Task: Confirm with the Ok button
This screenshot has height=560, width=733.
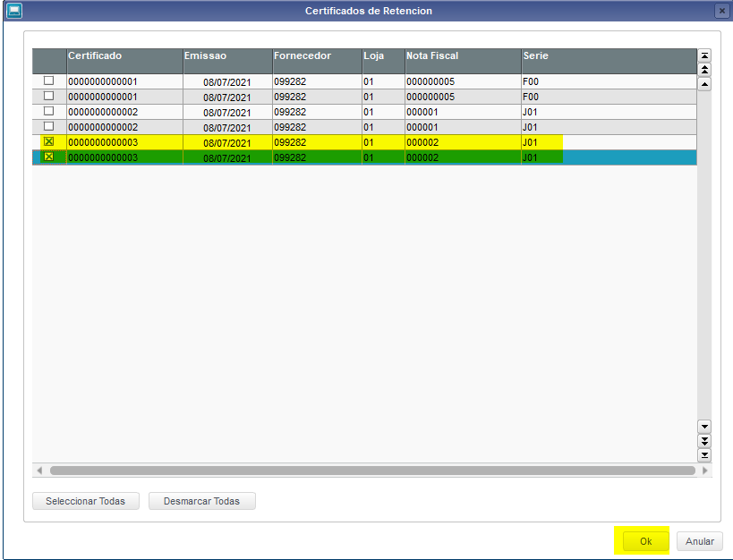Action: 645,541
